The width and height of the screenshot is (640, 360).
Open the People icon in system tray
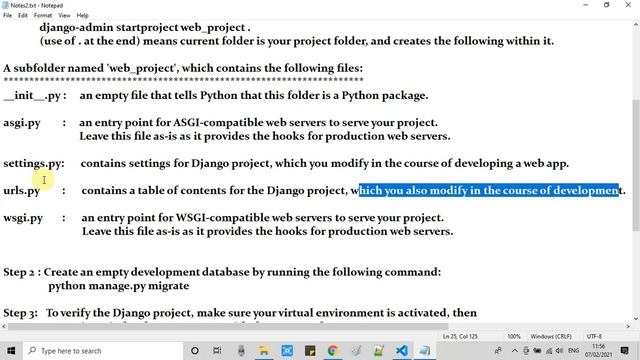pos(498,351)
